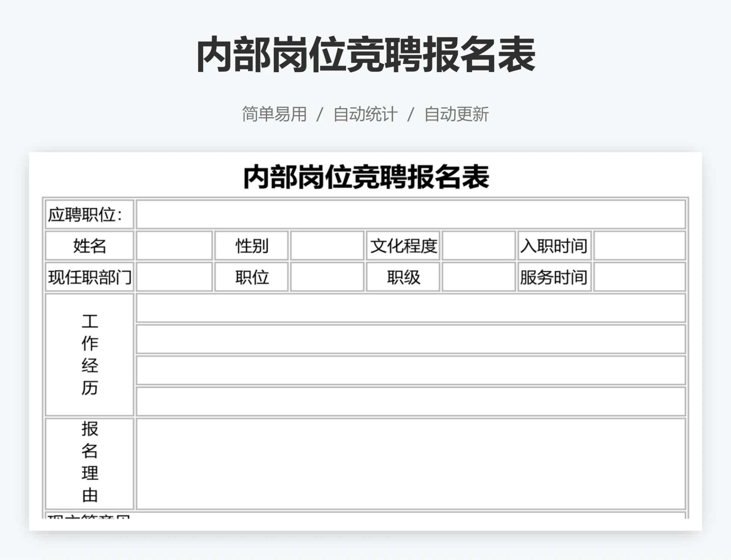Click the cell next to 姓名 label

173,246
